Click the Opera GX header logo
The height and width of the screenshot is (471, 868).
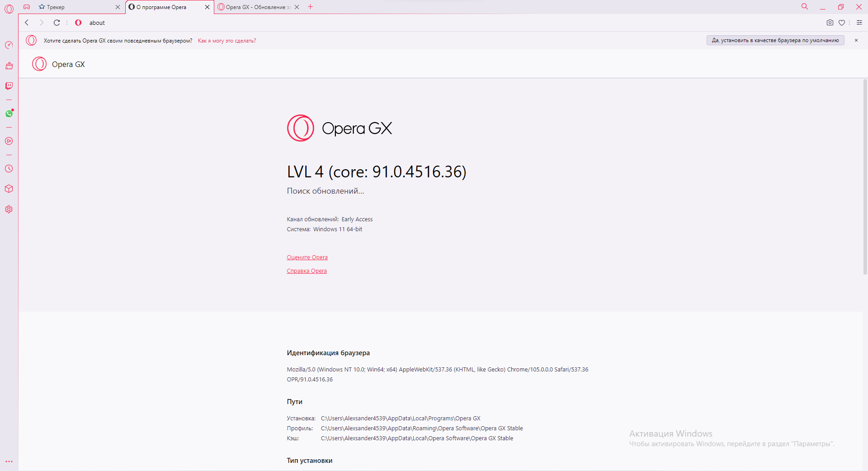click(x=58, y=64)
